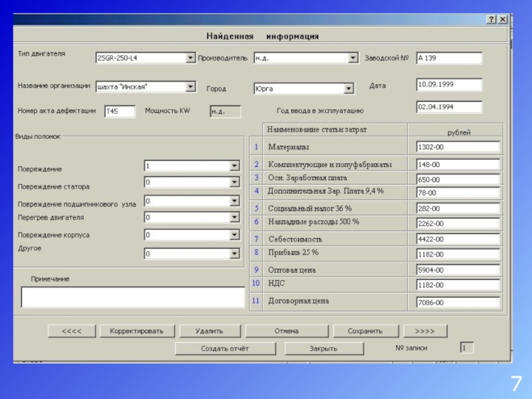Close the found information window
Image resolution: width=532 pixels, height=399 pixels.
(x=503, y=20)
